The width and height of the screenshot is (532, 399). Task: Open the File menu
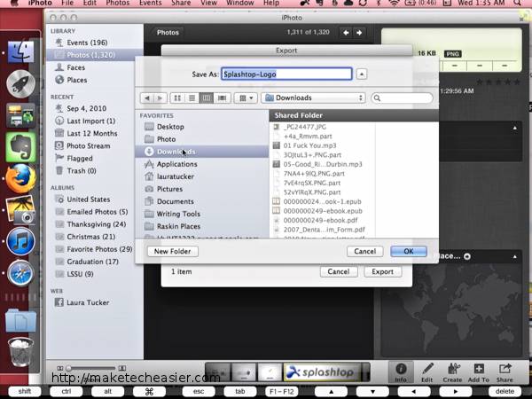[66, 3]
